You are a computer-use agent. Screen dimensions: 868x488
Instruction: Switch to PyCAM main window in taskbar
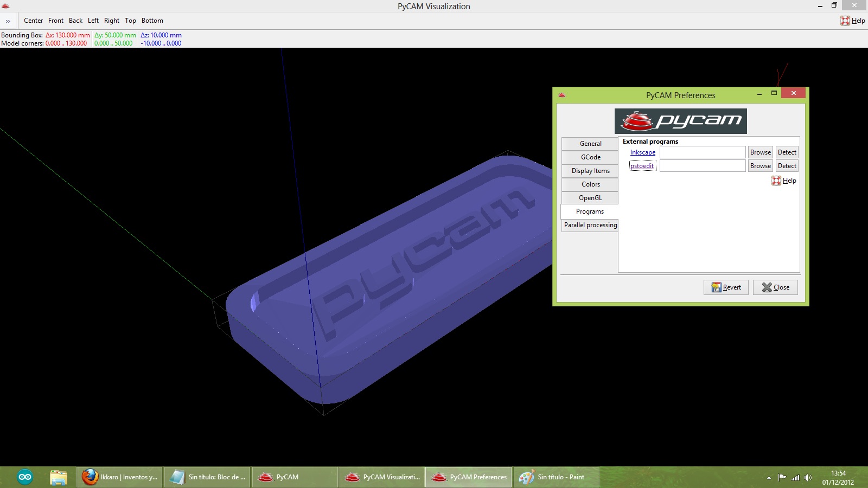click(x=295, y=477)
